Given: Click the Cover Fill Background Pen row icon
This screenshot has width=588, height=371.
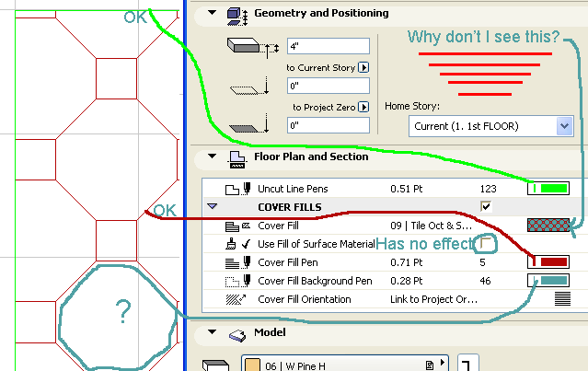Looking at the screenshot, I should point(237,281).
